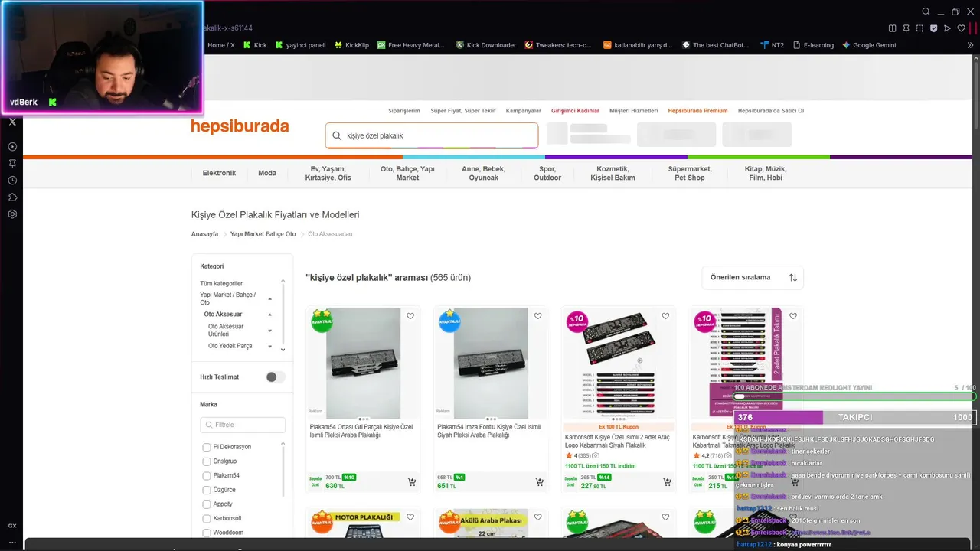980x551 pixels.
Task: Open the Kick Downloader bookmark
Action: pos(485,45)
